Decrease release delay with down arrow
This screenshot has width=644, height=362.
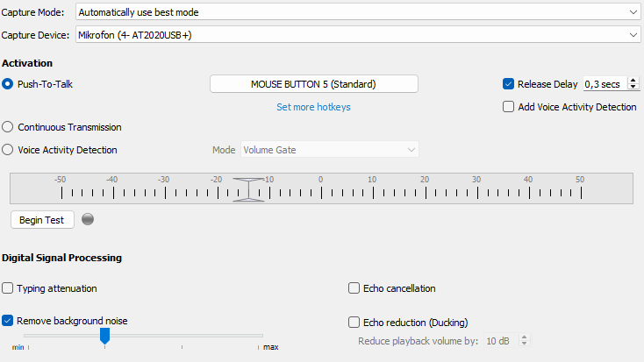pos(633,88)
